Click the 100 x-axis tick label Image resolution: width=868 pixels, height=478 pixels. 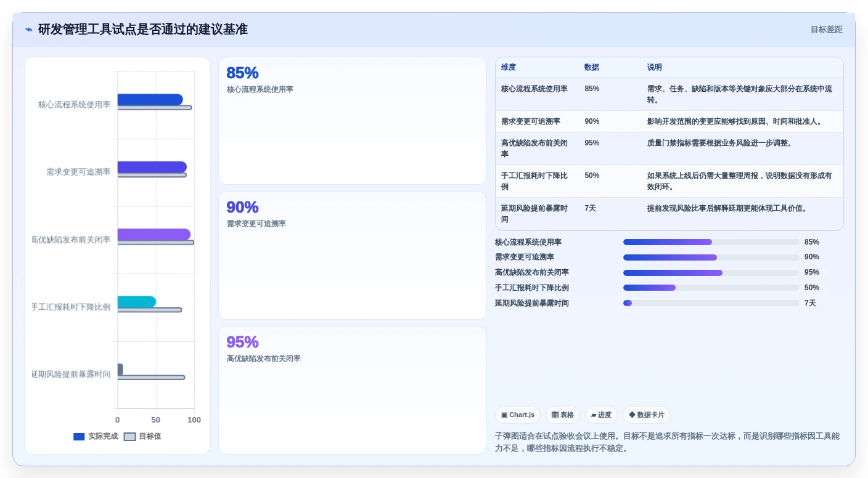194,420
